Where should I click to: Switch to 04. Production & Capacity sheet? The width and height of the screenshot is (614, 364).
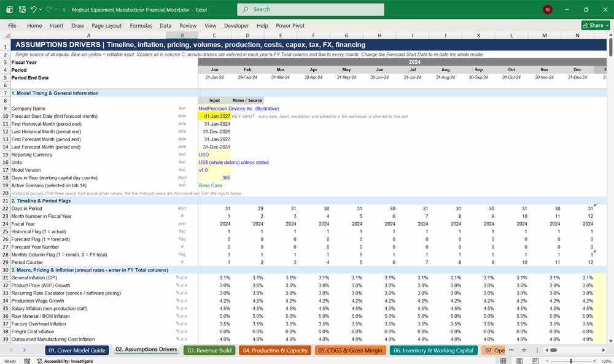[x=275, y=350]
